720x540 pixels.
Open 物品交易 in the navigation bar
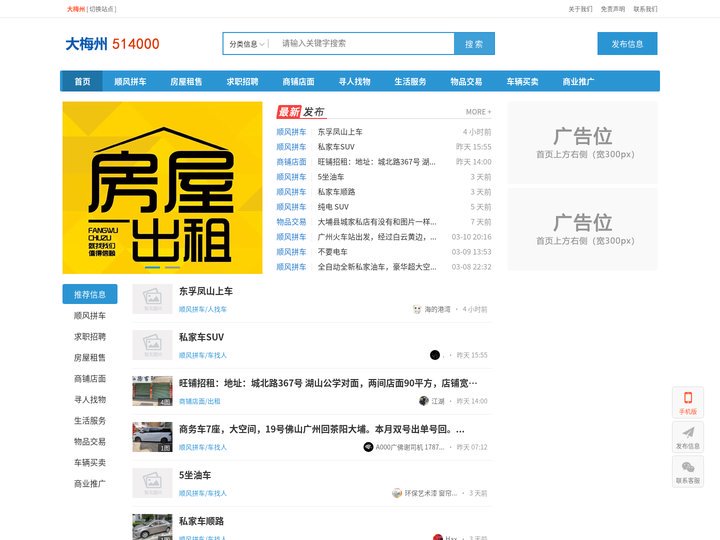[466, 81]
